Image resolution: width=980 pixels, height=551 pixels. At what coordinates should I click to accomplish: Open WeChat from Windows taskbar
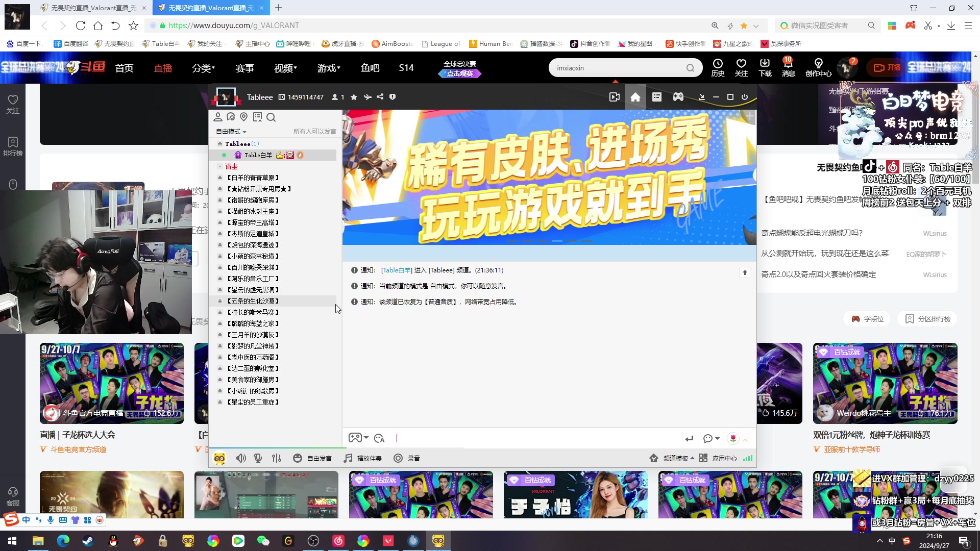pos(263,540)
